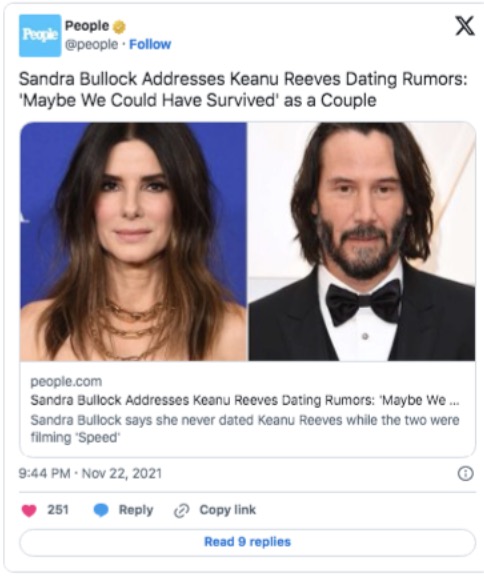Open the tweet info circle icon
Screen dimensions: 484x580
pyautogui.click(x=465, y=473)
